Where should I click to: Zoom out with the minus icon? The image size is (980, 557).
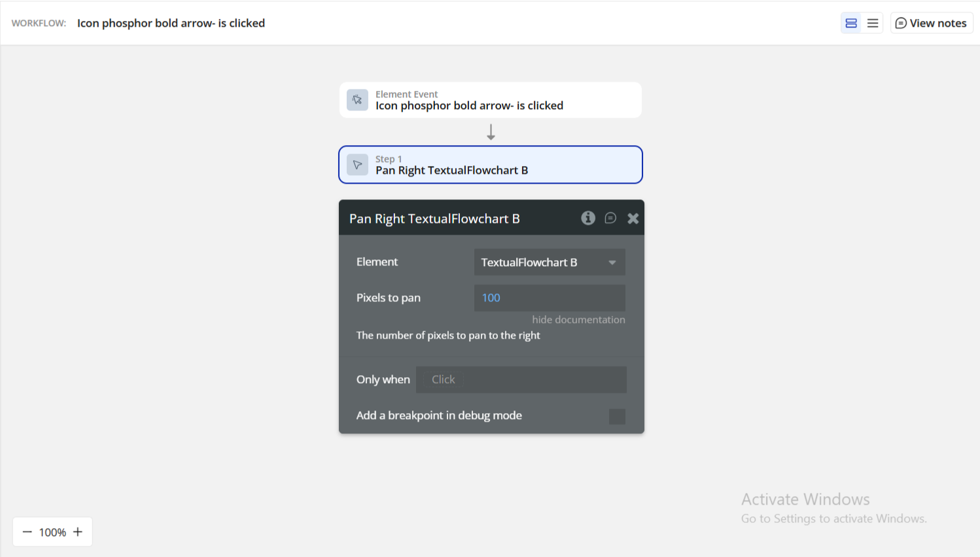27,532
